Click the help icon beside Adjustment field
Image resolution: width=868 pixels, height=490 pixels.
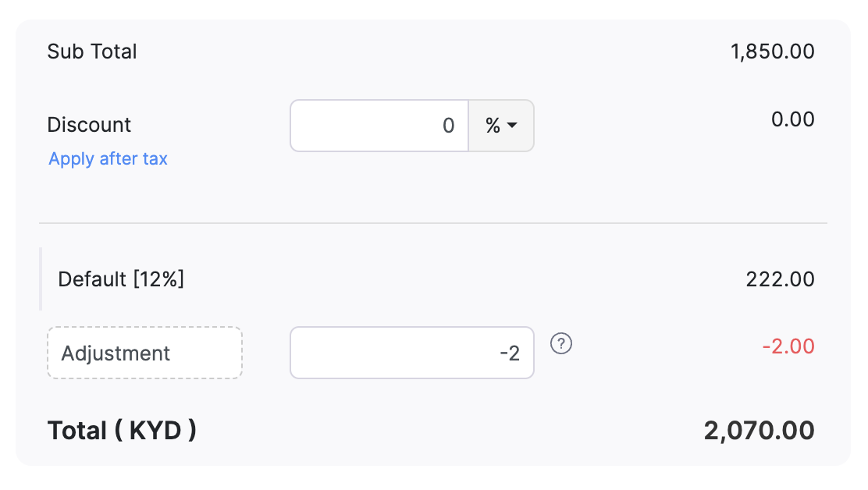pyautogui.click(x=560, y=344)
